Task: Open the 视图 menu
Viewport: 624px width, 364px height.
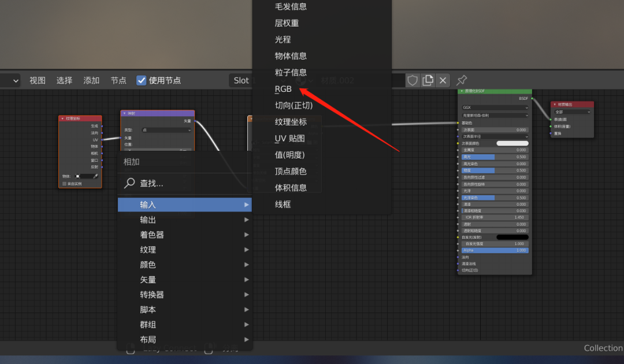Action: click(38, 80)
